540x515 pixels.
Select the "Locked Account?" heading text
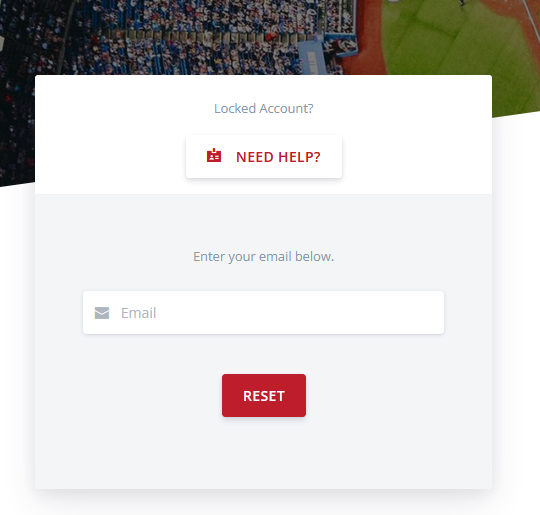(264, 109)
